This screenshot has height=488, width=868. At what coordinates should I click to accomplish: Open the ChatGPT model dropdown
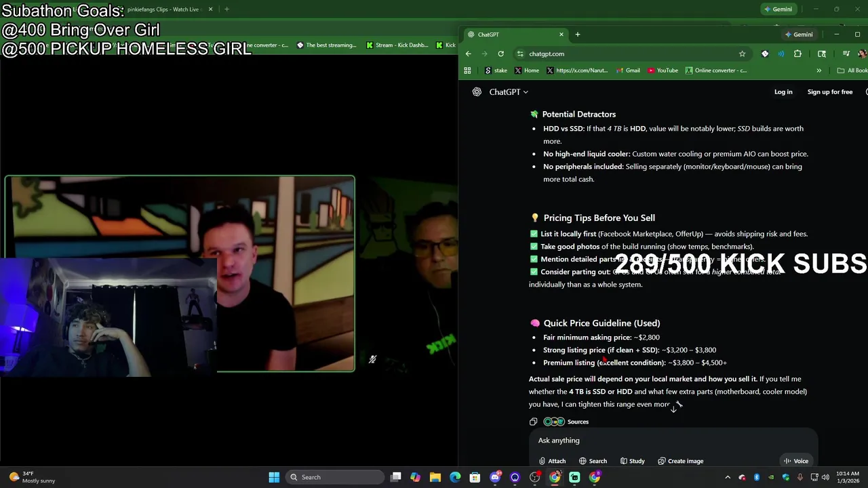pyautogui.click(x=509, y=92)
